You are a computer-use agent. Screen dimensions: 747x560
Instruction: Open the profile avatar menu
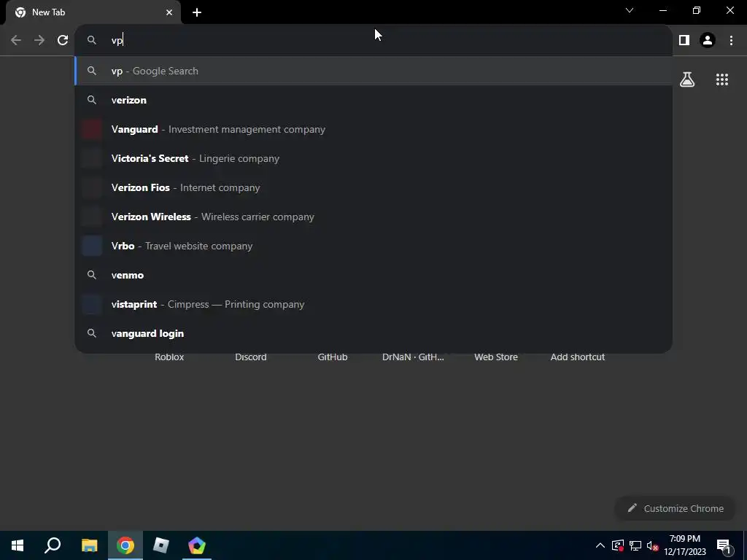(x=708, y=41)
